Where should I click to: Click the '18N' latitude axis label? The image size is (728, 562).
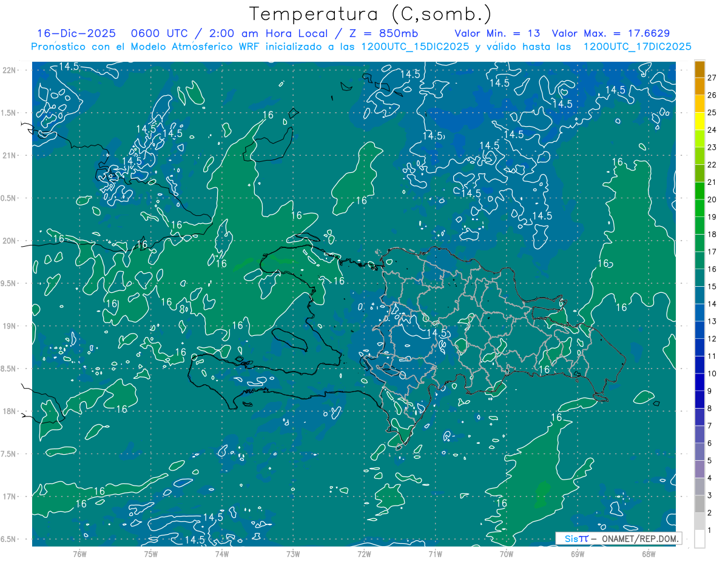10,411
